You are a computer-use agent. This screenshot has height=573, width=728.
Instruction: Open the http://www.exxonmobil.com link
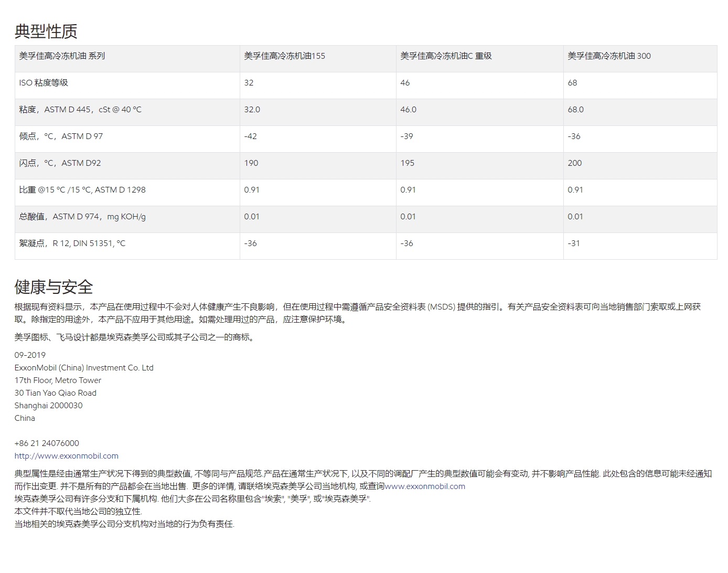(x=67, y=456)
